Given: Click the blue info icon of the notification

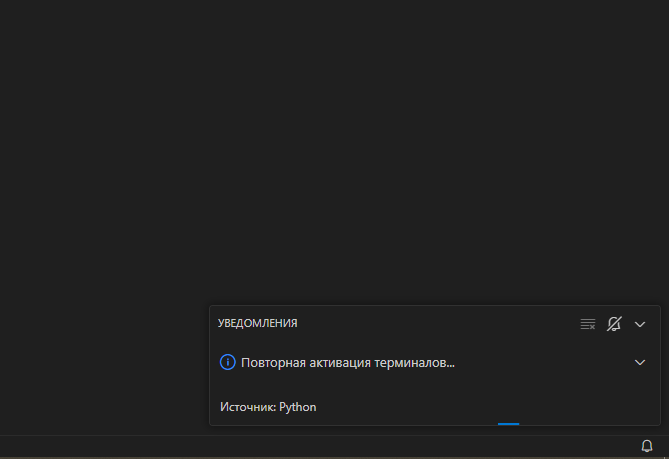Looking at the screenshot, I should (227, 362).
